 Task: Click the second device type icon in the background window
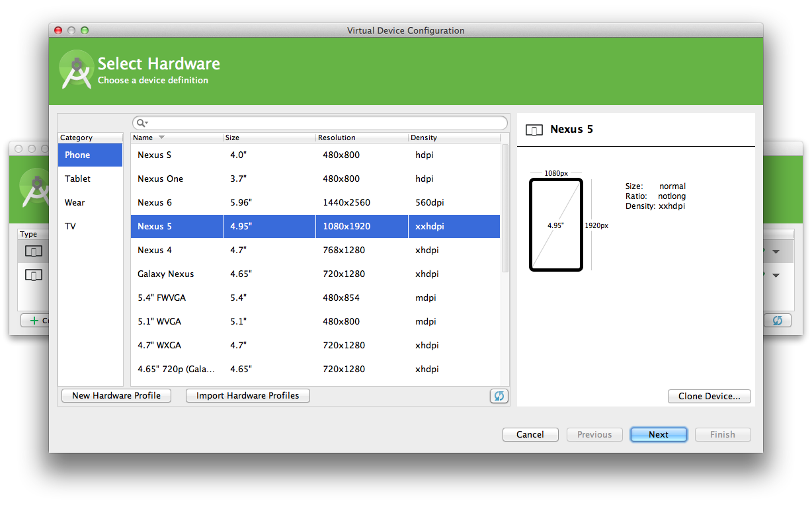(x=33, y=275)
